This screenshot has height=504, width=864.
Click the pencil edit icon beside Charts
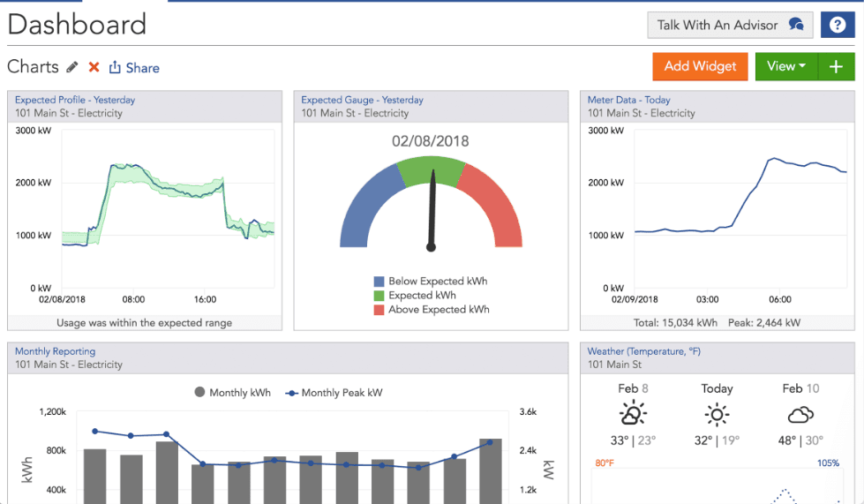click(72, 67)
